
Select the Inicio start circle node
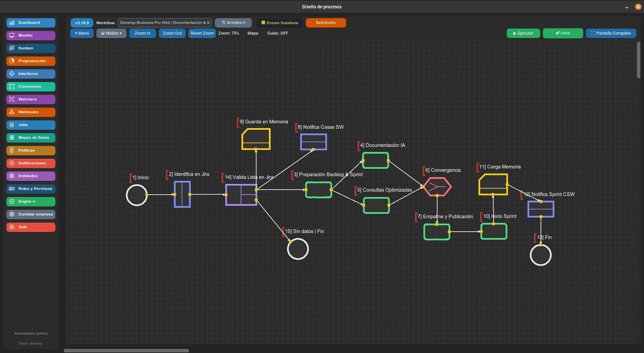click(137, 195)
